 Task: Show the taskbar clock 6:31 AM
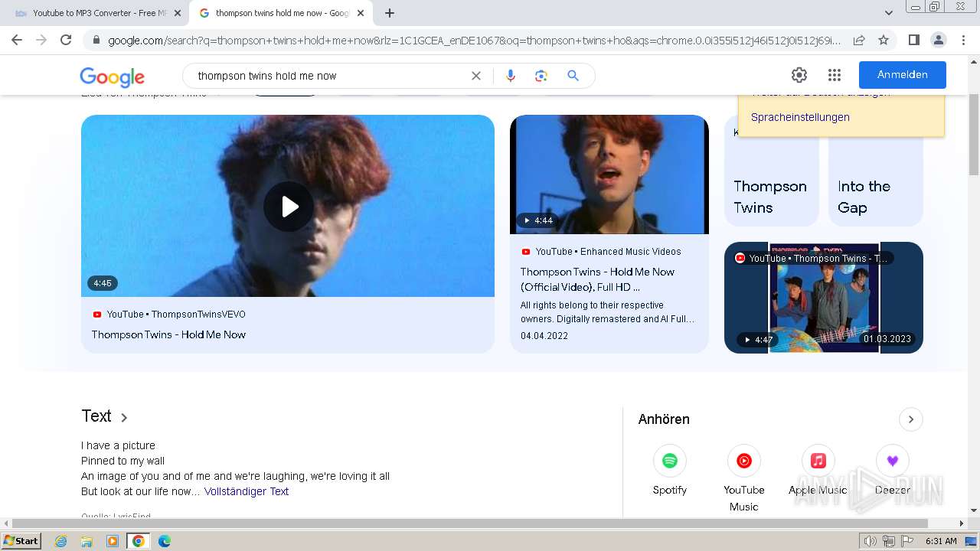pyautogui.click(x=941, y=541)
